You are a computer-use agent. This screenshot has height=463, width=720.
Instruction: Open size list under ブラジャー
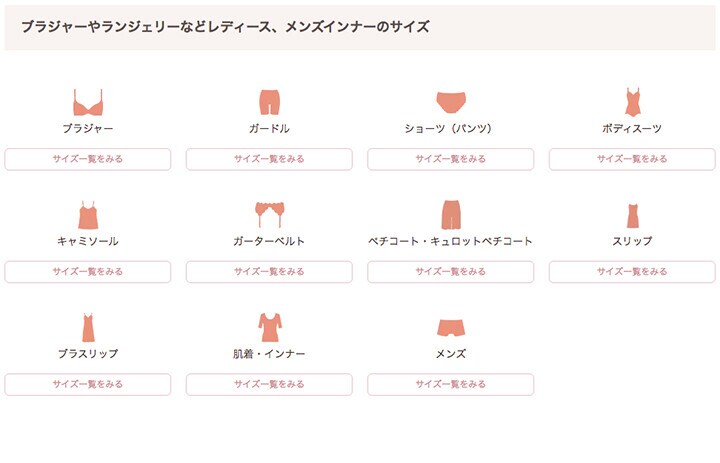88,159
